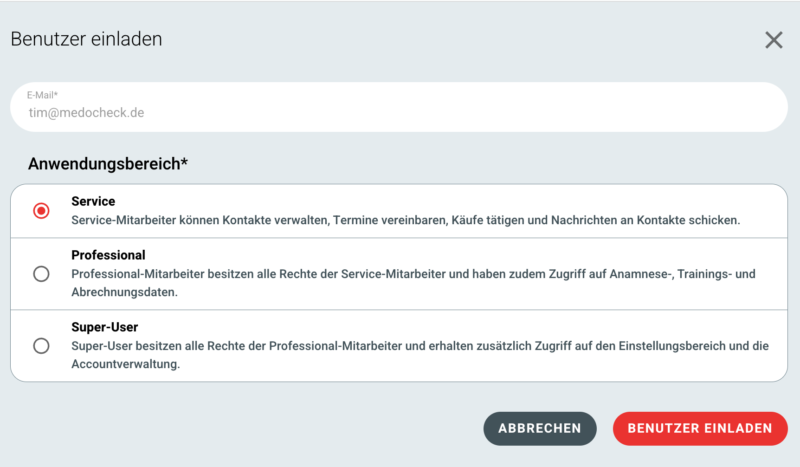
Task: Click the bold Service option title
Action: (x=93, y=201)
